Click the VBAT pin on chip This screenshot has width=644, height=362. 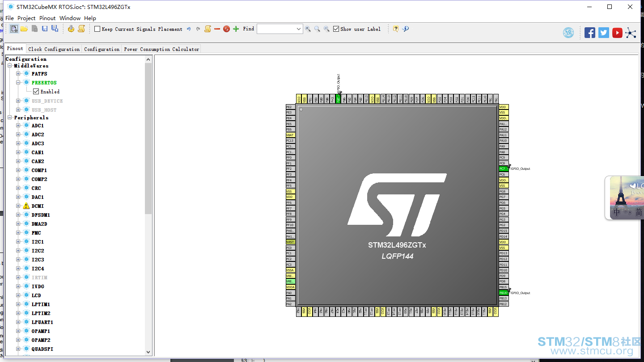pos(291,135)
